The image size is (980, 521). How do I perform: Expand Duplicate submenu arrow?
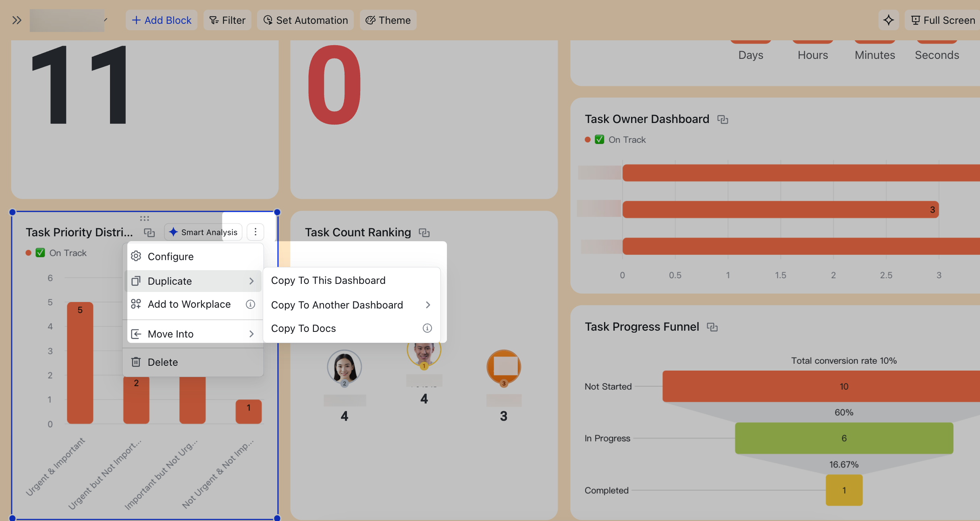[251, 281]
